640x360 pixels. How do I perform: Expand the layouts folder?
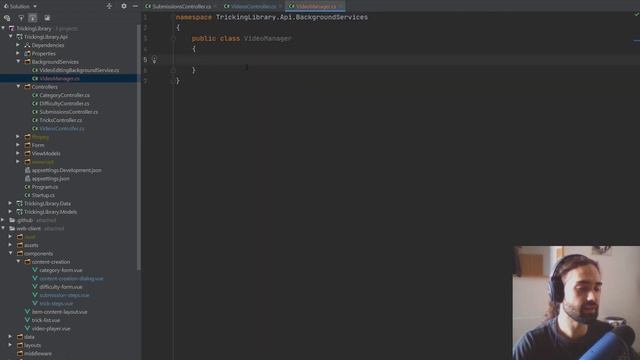coord(11,345)
